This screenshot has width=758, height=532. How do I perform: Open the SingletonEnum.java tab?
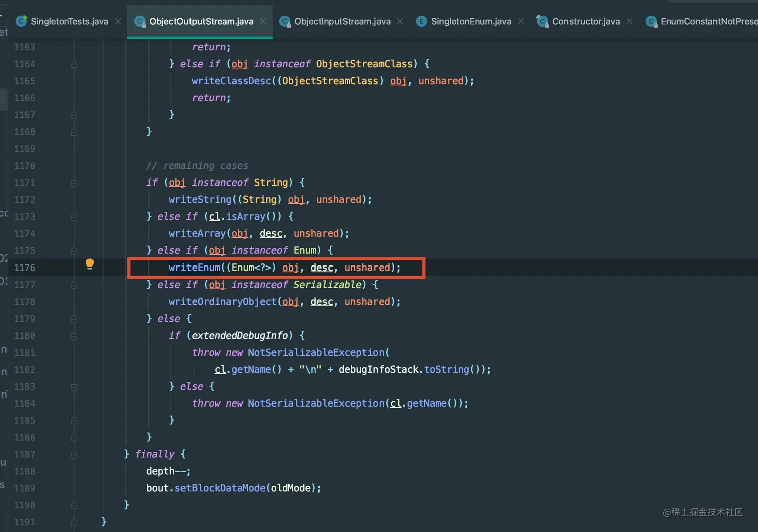pos(471,21)
